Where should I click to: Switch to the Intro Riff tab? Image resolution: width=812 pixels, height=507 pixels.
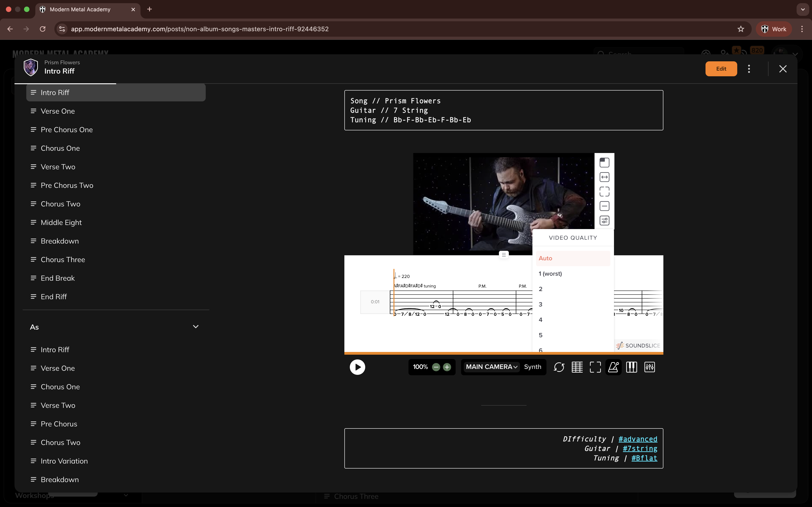(115, 92)
